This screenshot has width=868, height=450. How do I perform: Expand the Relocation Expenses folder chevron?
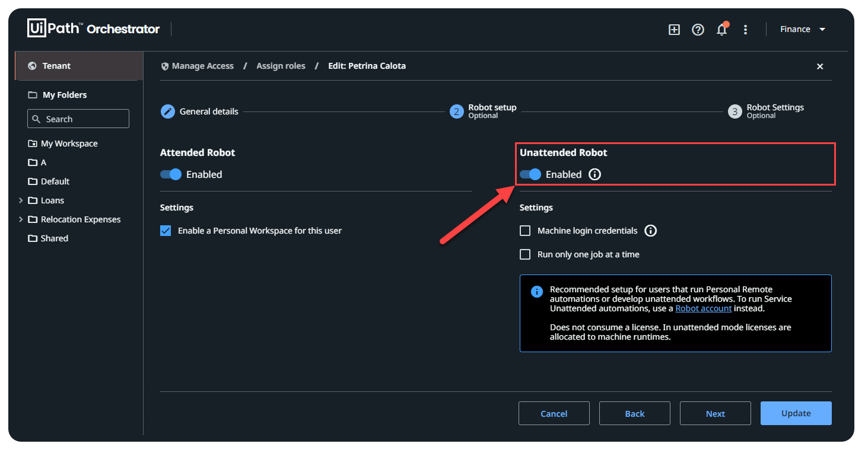(21, 219)
